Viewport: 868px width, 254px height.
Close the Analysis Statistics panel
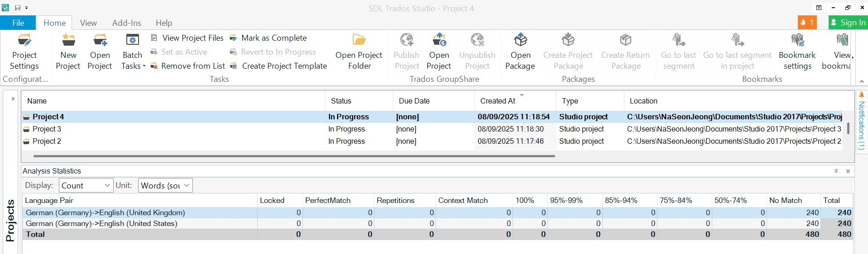pos(848,171)
